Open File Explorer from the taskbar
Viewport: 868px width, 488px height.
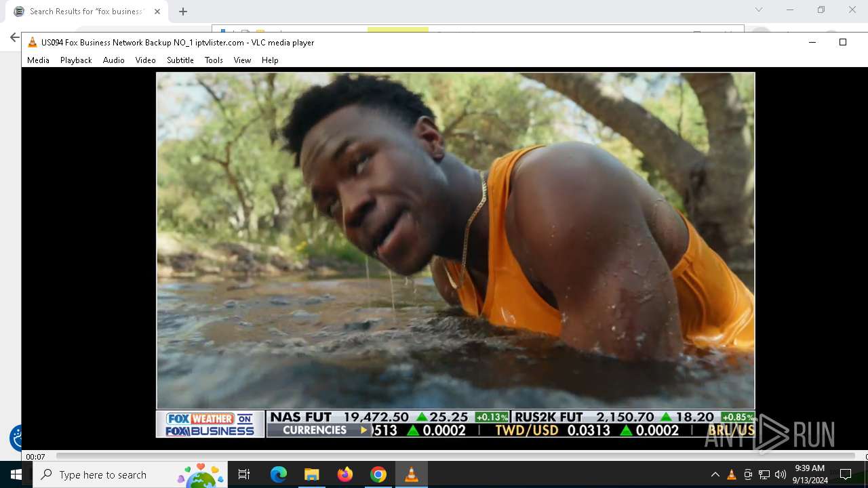coord(311,474)
